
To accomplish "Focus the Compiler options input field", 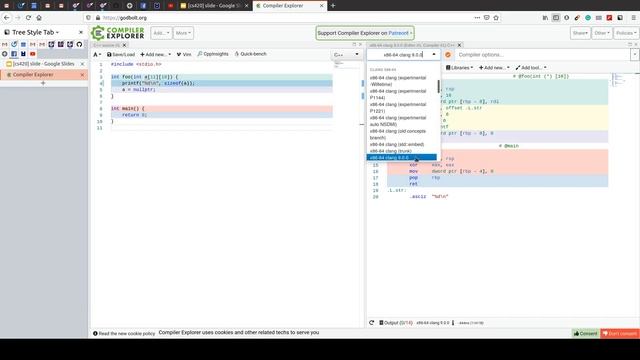I will [x=543, y=55].
